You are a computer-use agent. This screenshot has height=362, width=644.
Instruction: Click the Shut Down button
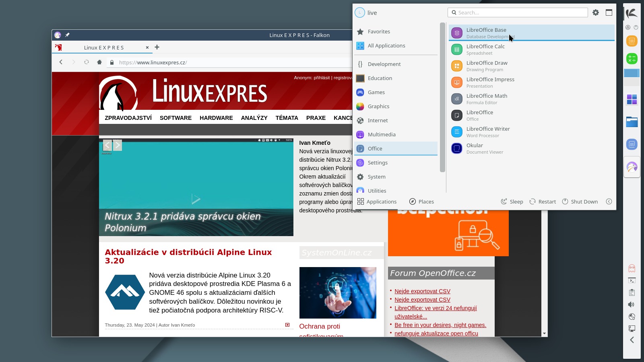580,202
